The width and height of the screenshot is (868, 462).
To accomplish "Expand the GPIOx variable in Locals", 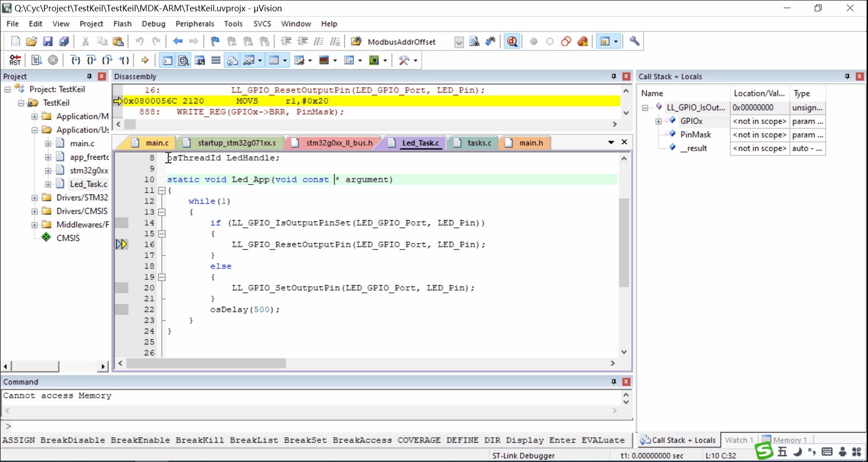I will 658,121.
